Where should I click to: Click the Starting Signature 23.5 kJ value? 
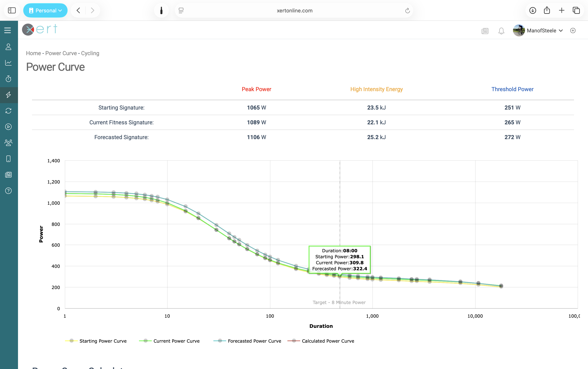377,108
